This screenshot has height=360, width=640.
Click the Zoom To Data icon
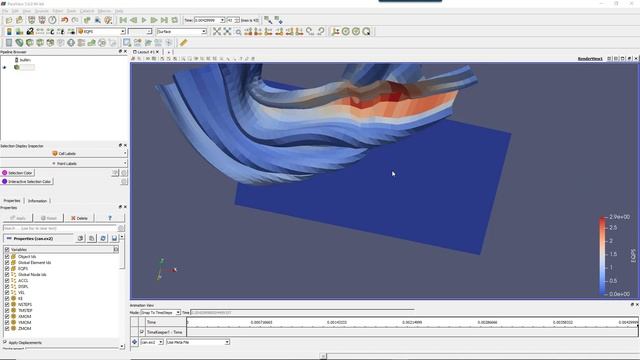coord(227,31)
